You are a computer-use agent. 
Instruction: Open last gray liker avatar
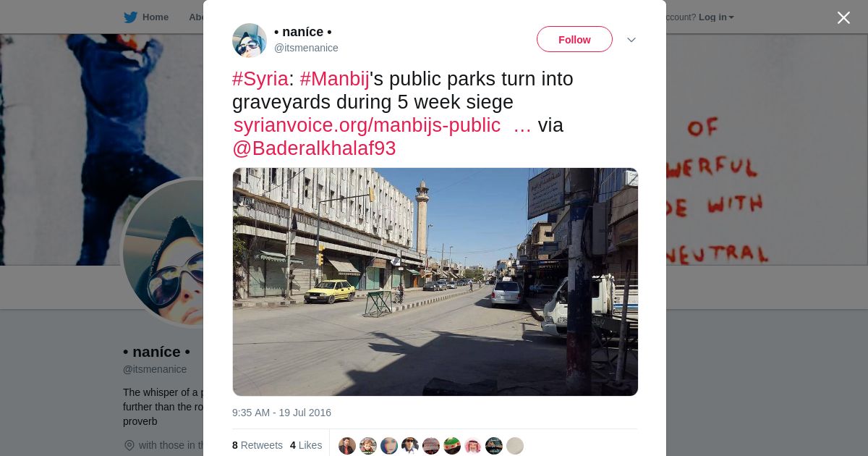point(515,446)
